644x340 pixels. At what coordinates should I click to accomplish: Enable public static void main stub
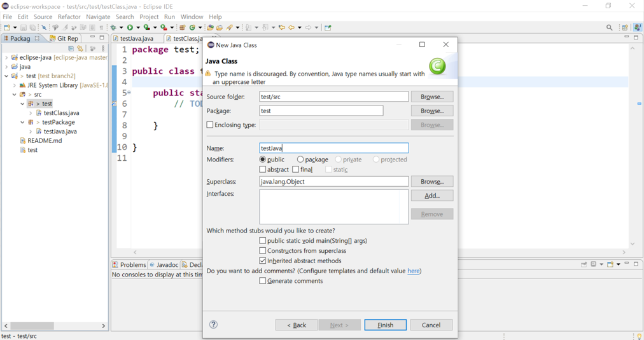point(262,240)
